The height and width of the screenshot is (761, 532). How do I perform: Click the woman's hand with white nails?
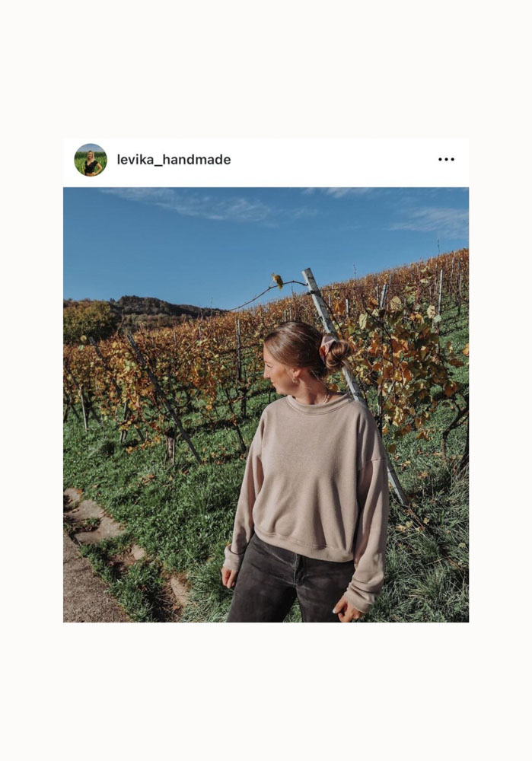click(348, 610)
